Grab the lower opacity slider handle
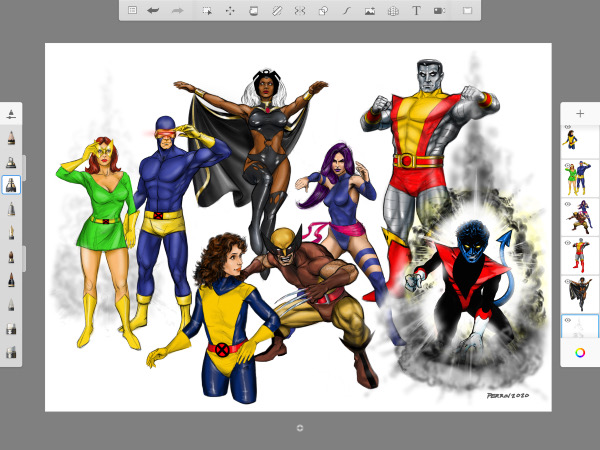Image resolution: width=600 pixels, height=450 pixels. 24,259
